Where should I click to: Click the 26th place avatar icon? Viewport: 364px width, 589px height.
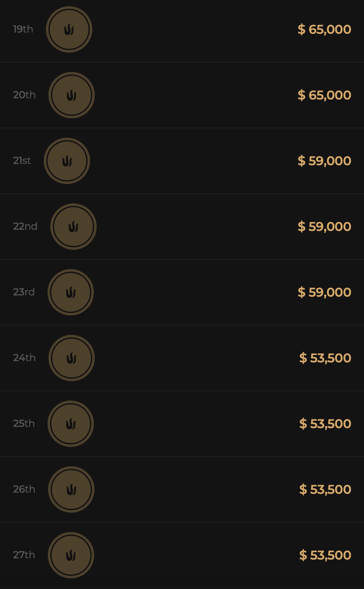coord(71,489)
